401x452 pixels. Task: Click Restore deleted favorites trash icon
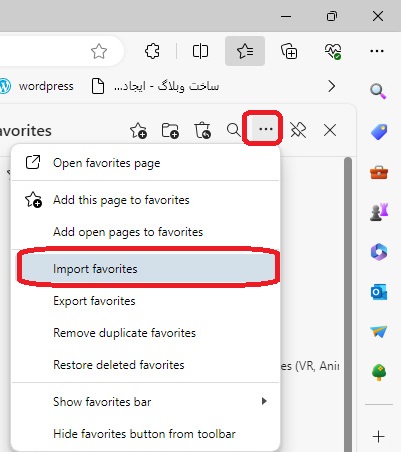pos(202,130)
